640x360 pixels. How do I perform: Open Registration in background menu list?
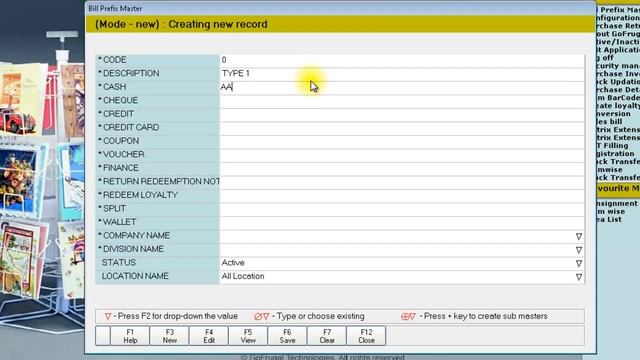coord(616,154)
